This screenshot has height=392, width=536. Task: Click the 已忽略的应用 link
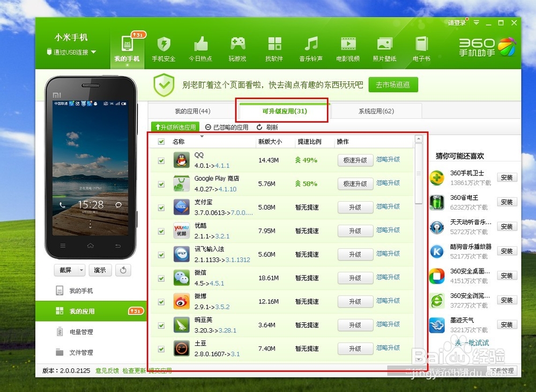(x=227, y=127)
